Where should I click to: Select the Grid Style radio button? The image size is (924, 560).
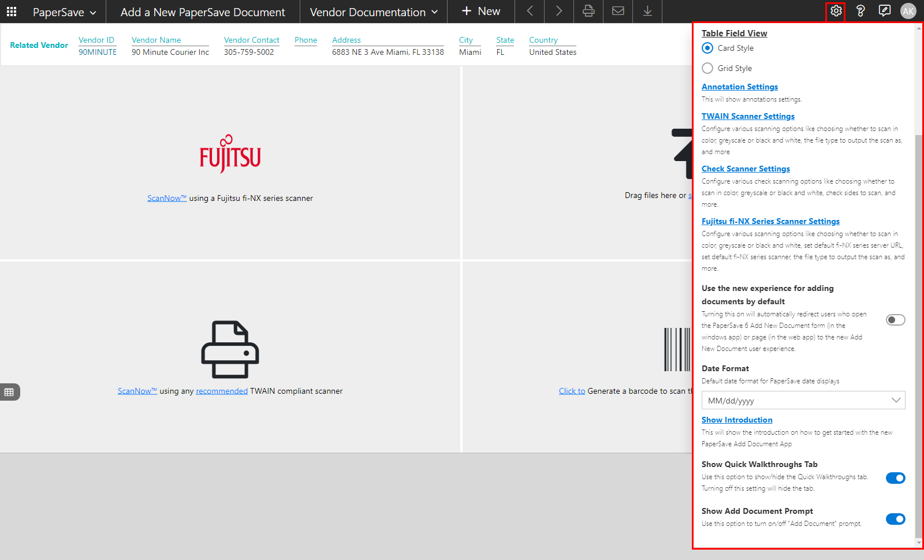coord(707,68)
